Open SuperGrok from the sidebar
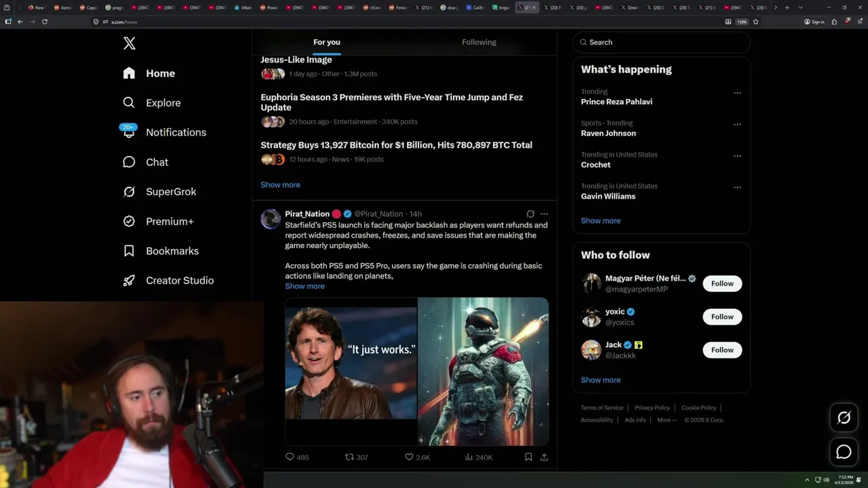This screenshot has width=868, height=488. [159, 192]
